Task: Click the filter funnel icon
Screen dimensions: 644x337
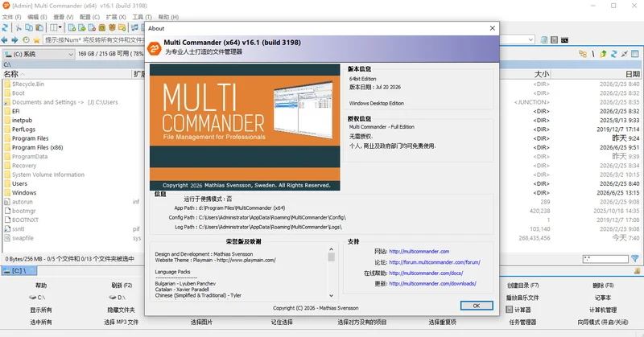Action: coord(635,259)
